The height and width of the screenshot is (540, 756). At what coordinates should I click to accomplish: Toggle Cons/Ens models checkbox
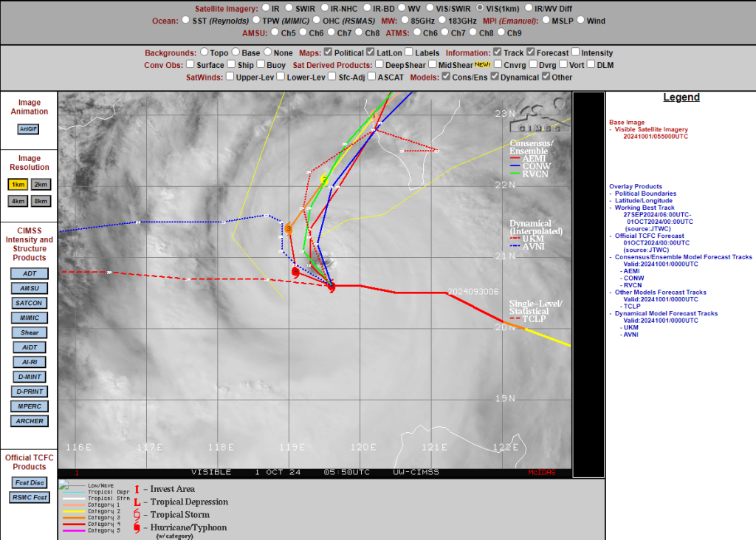pyautogui.click(x=446, y=76)
